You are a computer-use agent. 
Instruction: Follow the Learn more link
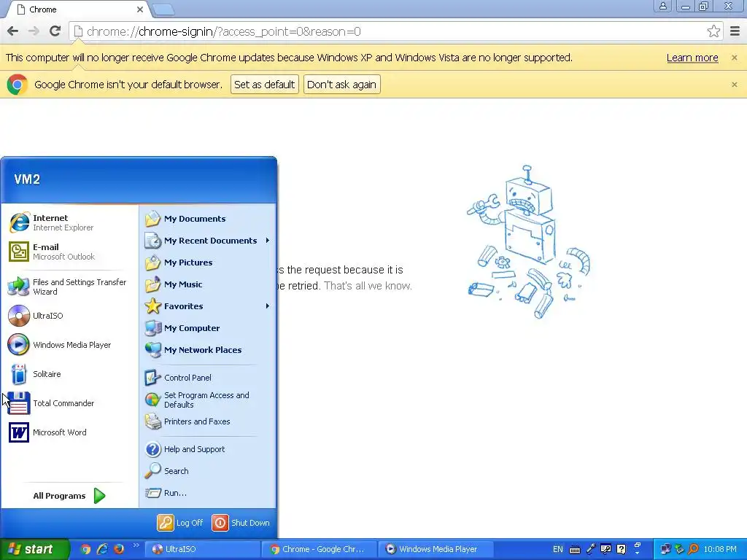[692, 58]
